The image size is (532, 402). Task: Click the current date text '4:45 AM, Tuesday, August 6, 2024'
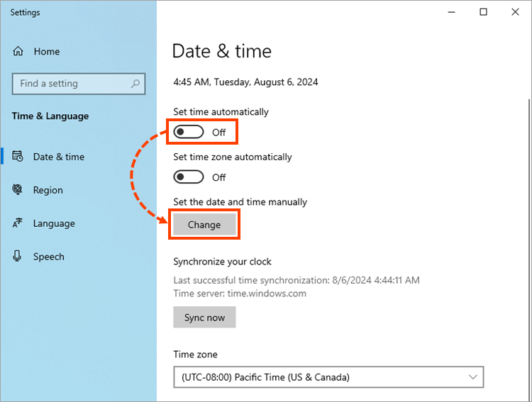245,82
